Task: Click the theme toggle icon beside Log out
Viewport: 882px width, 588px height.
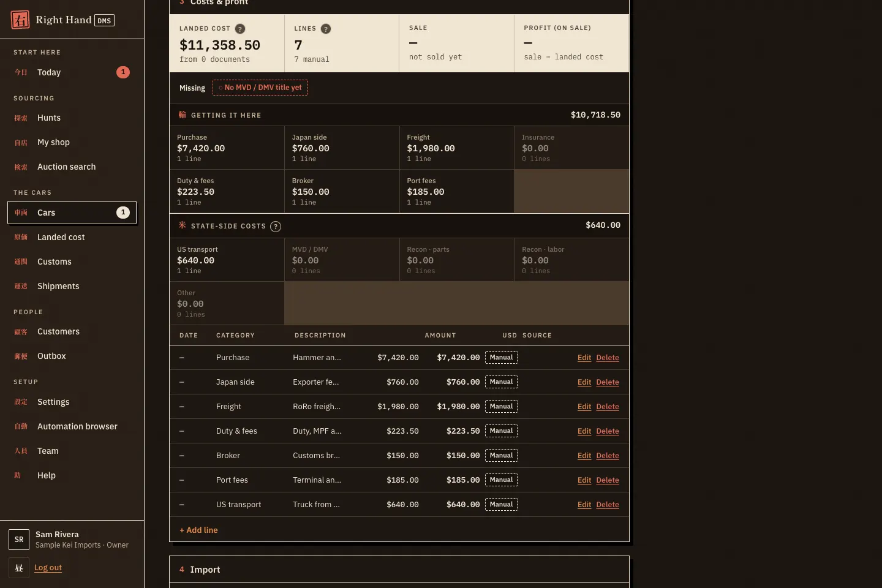Action: point(19,568)
